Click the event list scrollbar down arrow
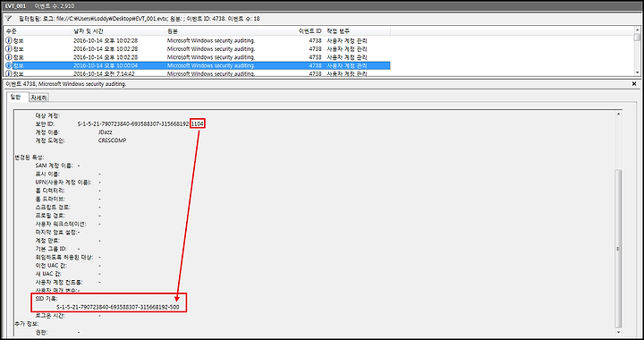This screenshot has width=644, height=340. pyautogui.click(x=637, y=73)
